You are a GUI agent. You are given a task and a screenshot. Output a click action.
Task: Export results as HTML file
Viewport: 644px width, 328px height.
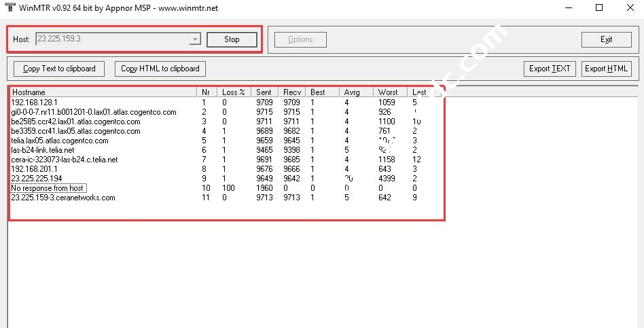(x=606, y=69)
